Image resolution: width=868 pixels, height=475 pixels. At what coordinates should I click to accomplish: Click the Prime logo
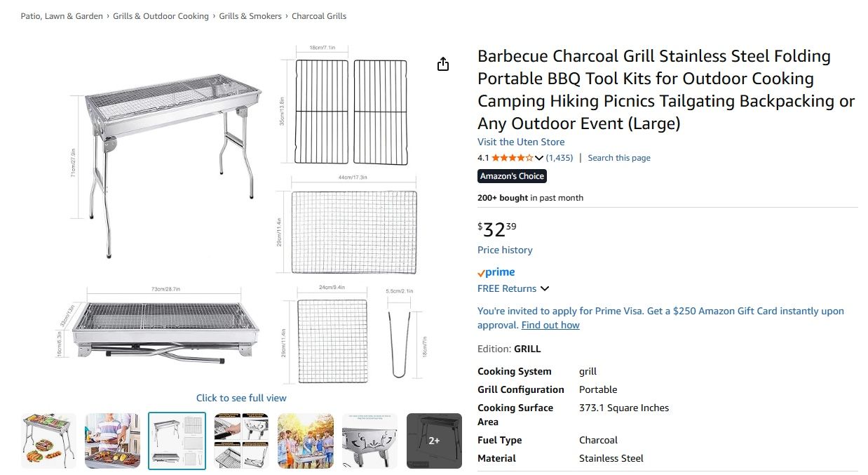tap(496, 272)
